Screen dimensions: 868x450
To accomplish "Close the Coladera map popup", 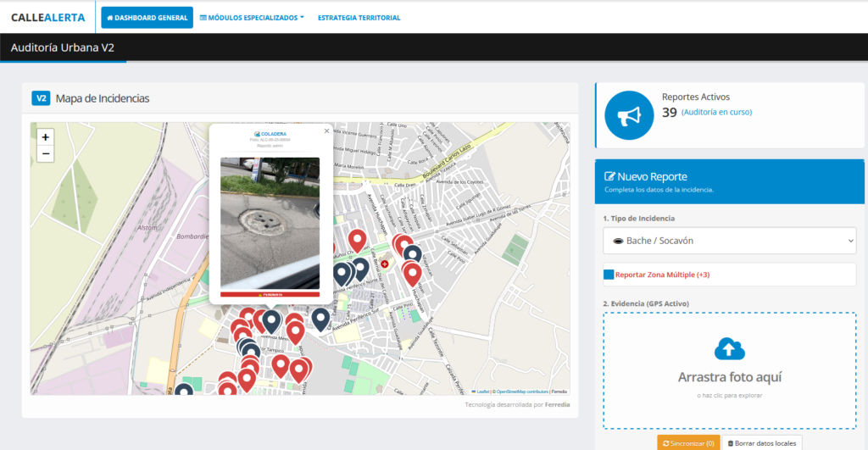I will point(326,131).
